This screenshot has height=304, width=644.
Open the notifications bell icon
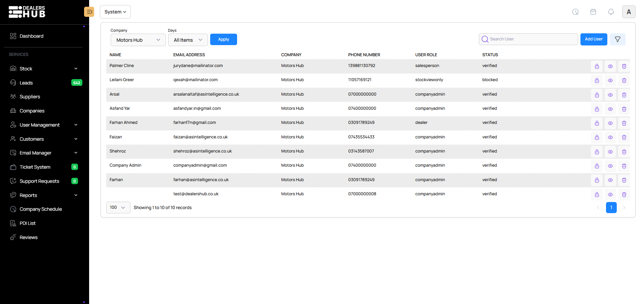point(611,12)
